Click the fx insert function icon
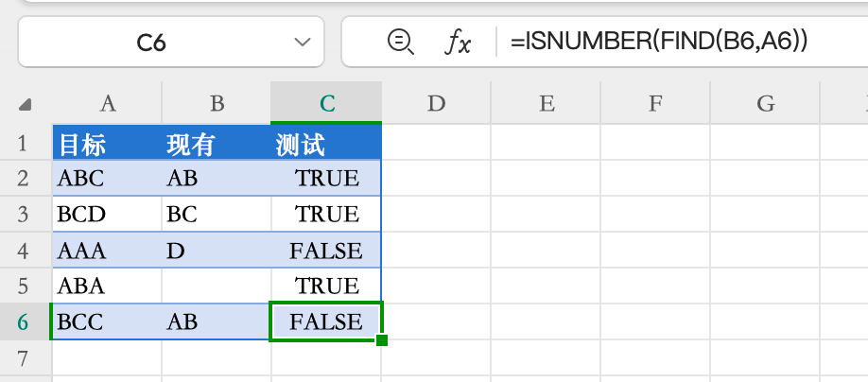The width and height of the screenshot is (868, 382). pyautogui.click(x=458, y=42)
